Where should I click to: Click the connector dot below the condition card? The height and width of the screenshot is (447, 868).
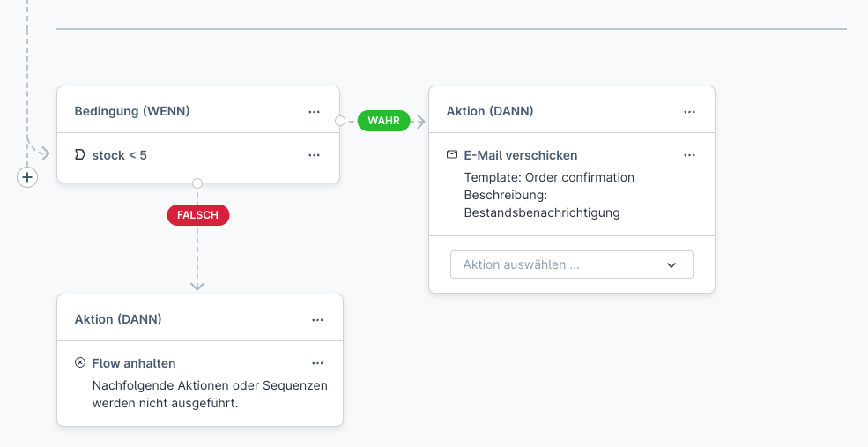pyautogui.click(x=197, y=183)
